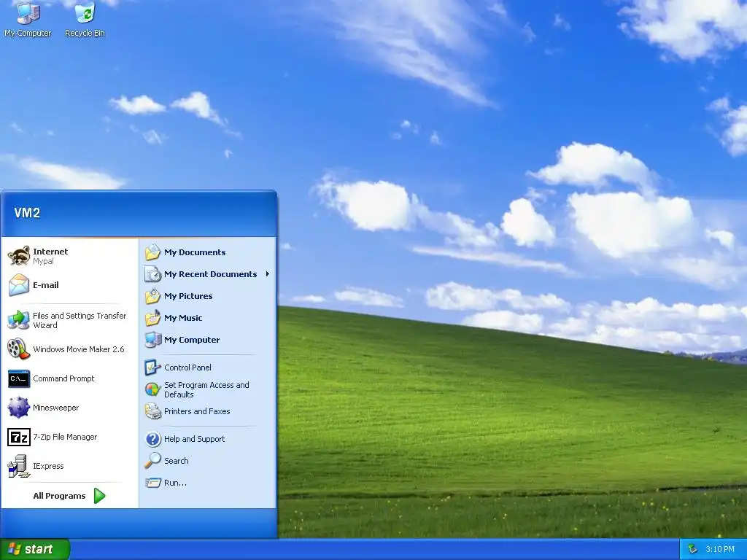The width and height of the screenshot is (747, 560).
Task: Open My Documents folder icon
Action: (x=153, y=252)
